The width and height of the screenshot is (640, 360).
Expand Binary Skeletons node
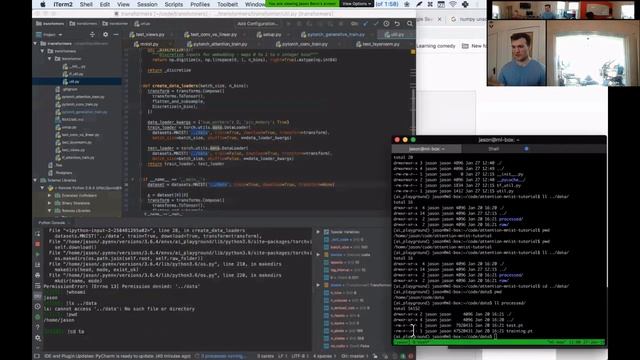[x=50, y=203]
